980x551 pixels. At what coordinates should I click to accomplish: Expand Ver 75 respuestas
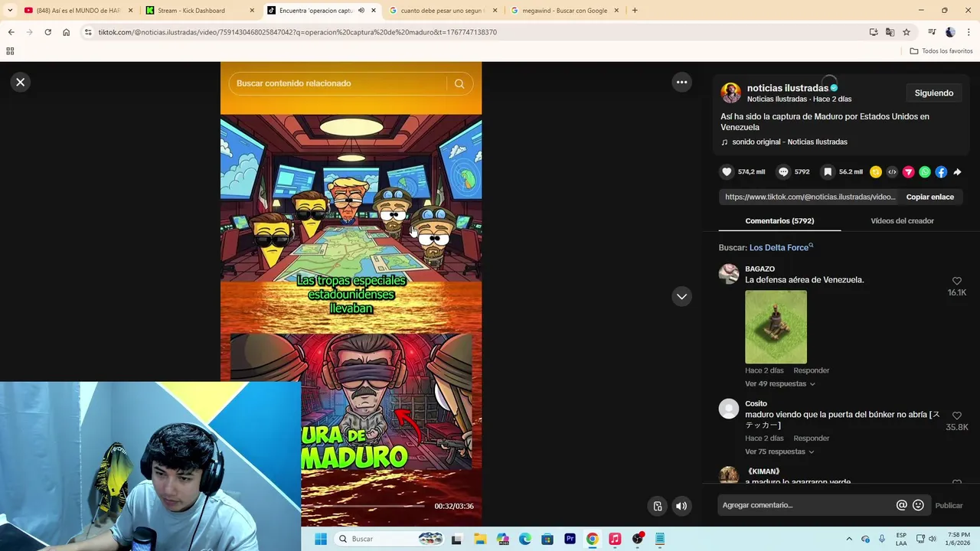(779, 452)
